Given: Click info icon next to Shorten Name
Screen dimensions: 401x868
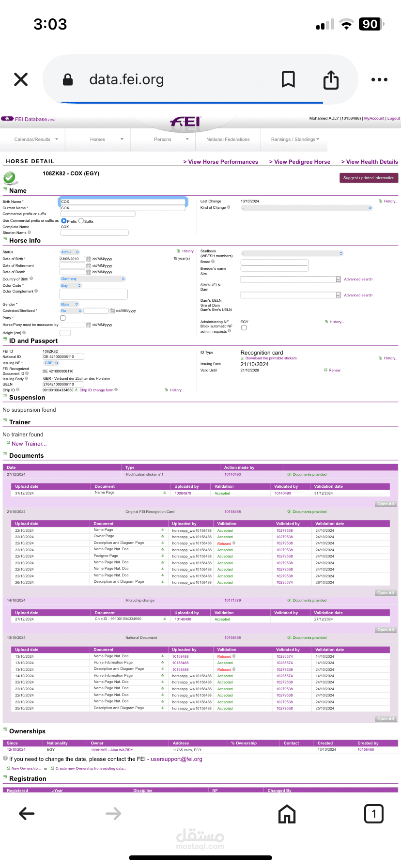Looking at the screenshot, I should click(30, 232).
